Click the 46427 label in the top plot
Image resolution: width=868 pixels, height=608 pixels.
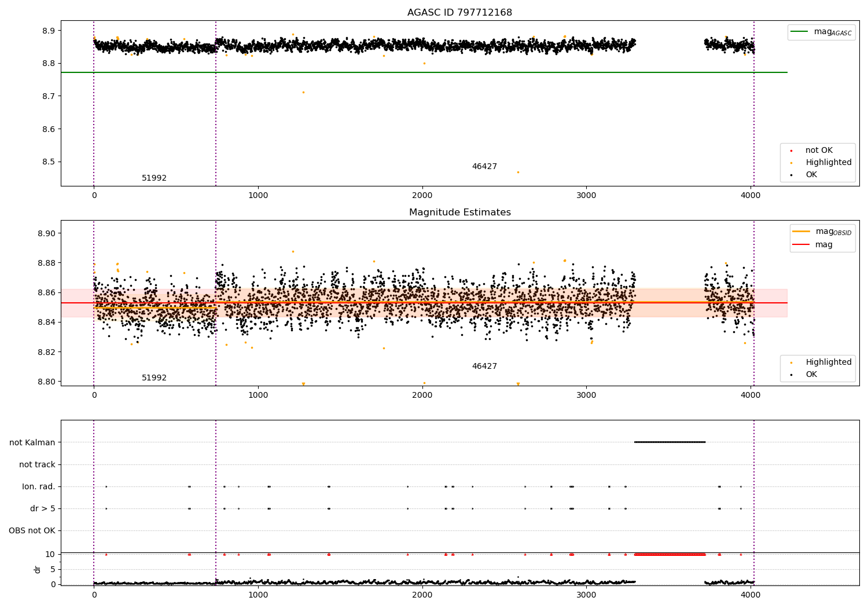(484, 167)
